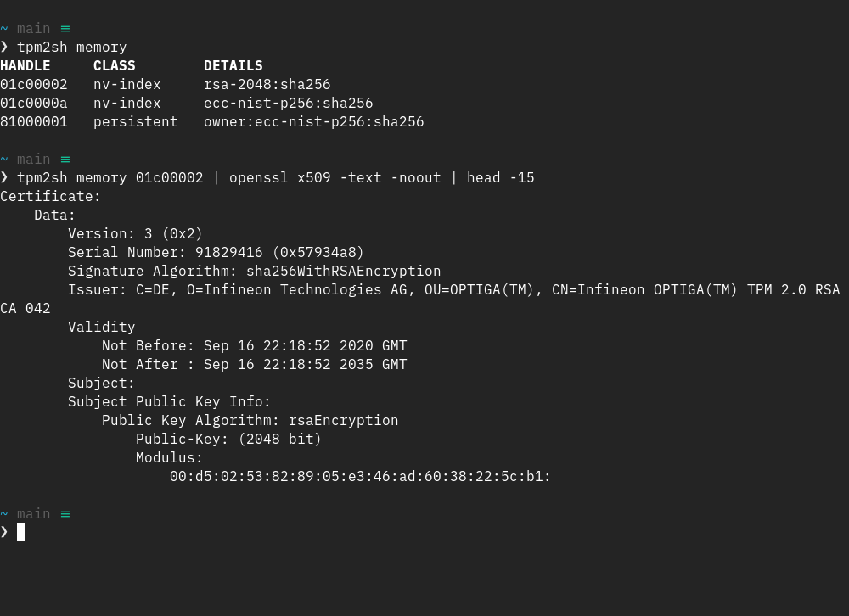This screenshot has width=849, height=616.
Task: Click the DETAILS column header
Action: coord(233,66)
